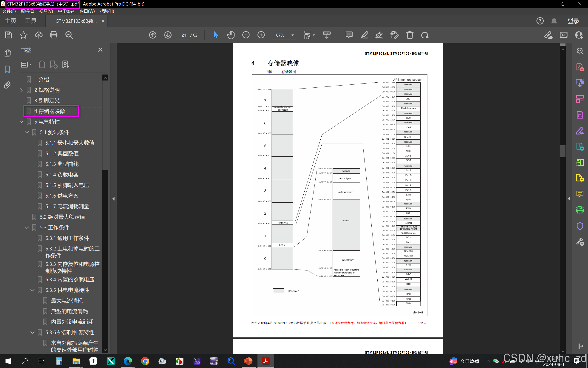This screenshot has height=368, width=588.
Task: Open the 文件(F) menu
Action: [x=9, y=11]
